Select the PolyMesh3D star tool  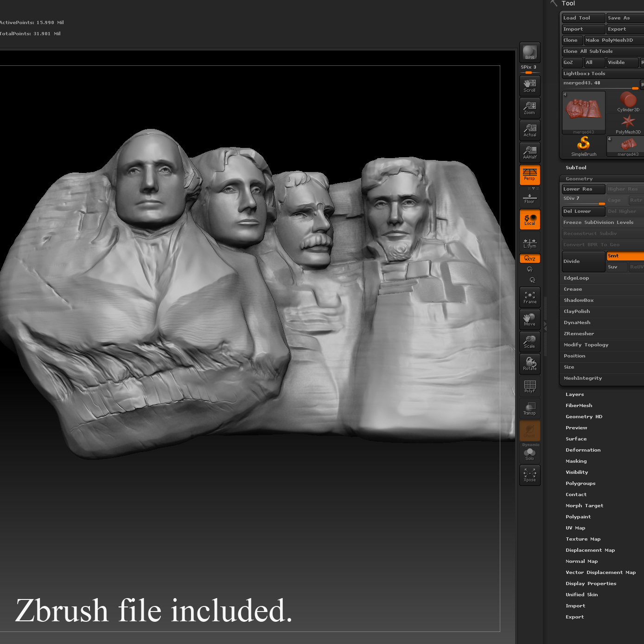628,124
